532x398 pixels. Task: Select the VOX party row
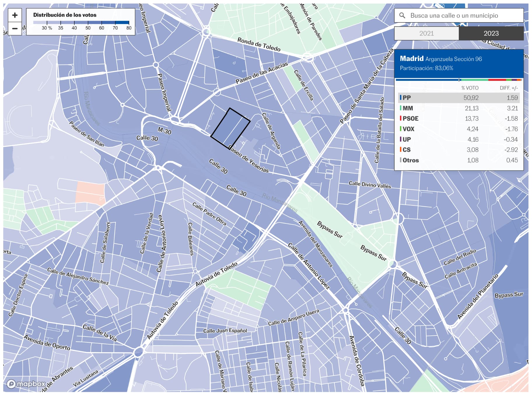[x=459, y=129]
